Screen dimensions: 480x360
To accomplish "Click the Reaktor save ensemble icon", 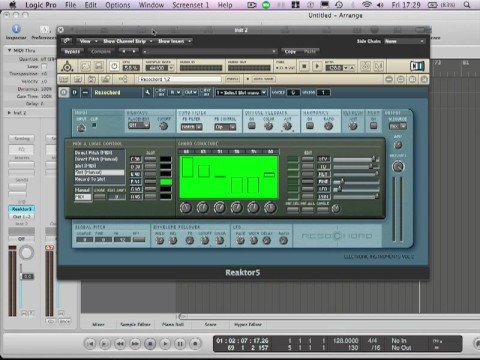I will click(99, 66).
